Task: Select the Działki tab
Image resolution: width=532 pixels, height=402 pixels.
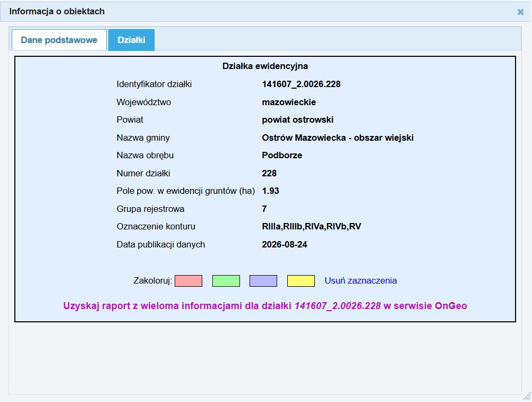Action: pos(131,40)
